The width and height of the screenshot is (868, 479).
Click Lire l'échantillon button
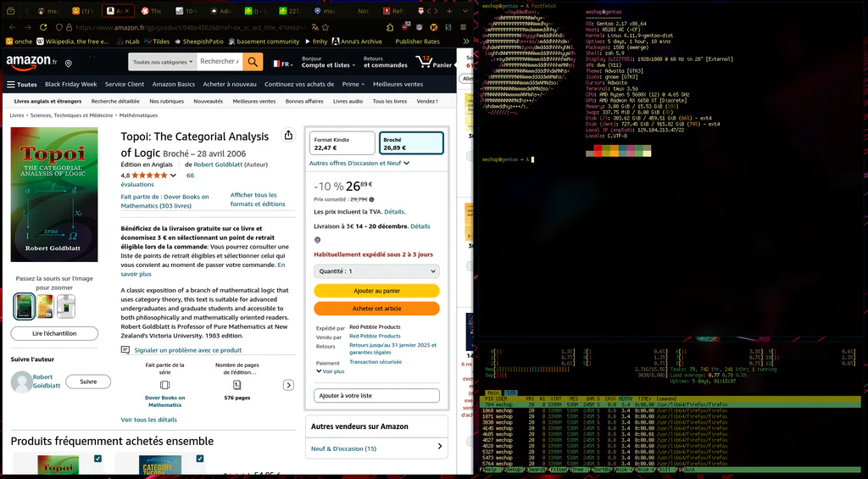[54, 333]
